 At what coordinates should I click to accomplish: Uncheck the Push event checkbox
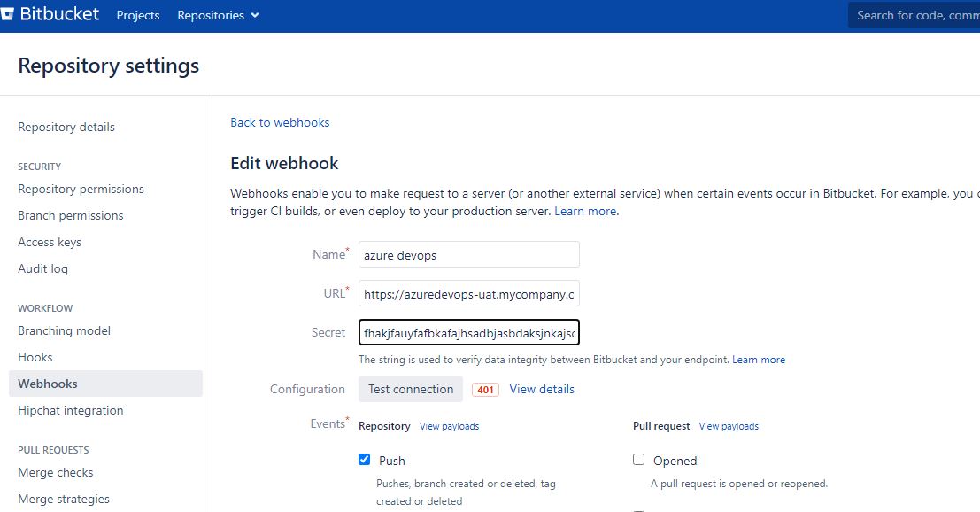(365, 460)
